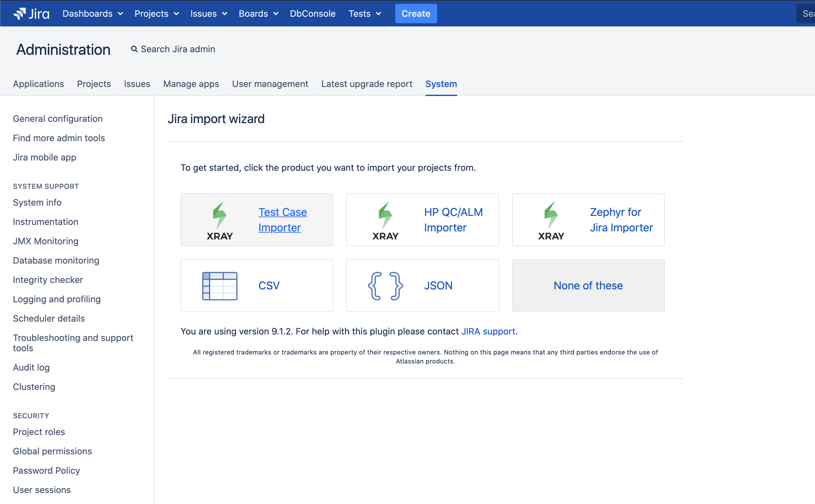815x504 pixels.
Task: Open JMX Monitoring
Action: point(46,241)
